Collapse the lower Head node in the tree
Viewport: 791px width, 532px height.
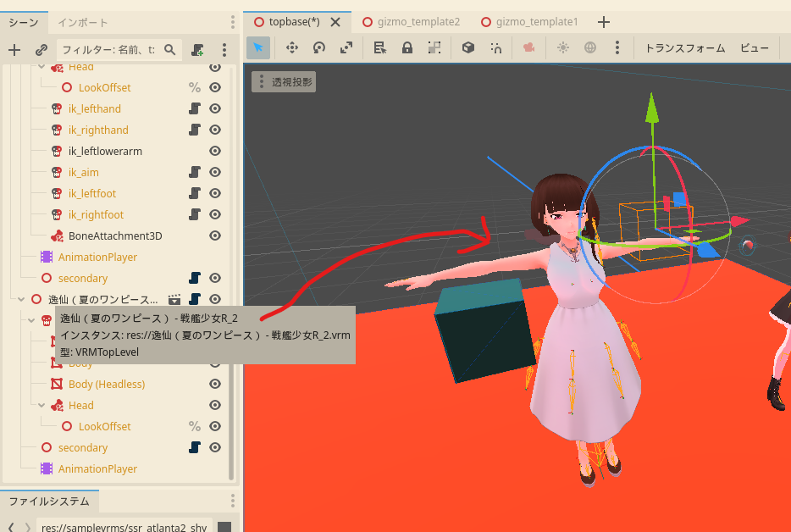click(41, 405)
